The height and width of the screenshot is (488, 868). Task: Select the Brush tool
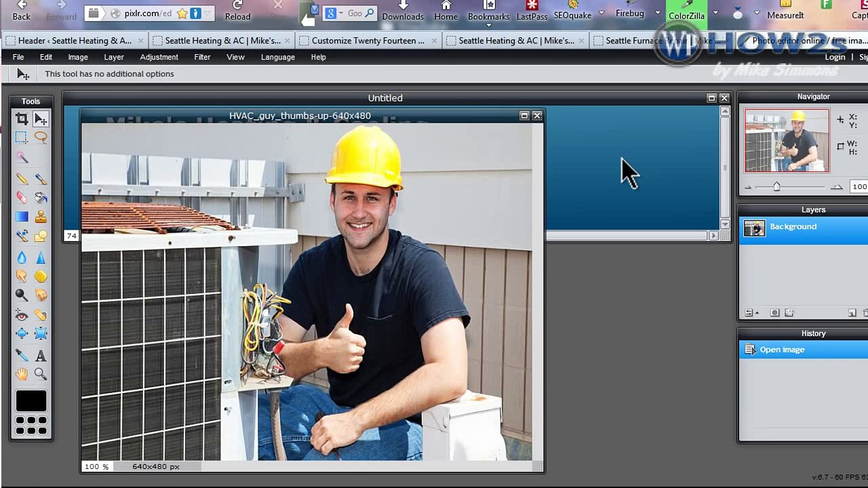(x=41, y=179)
